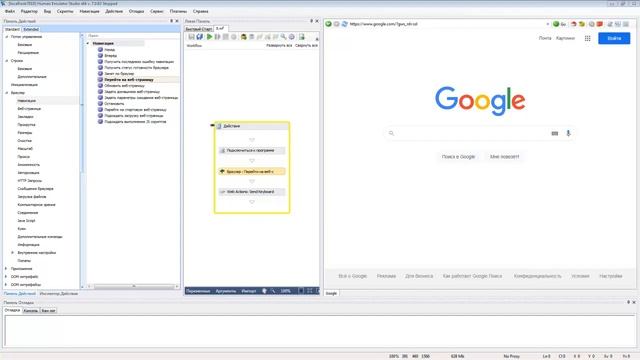Click the blue 'Войти' button on Google
The image size is (640, 360).
coord(614,38)
